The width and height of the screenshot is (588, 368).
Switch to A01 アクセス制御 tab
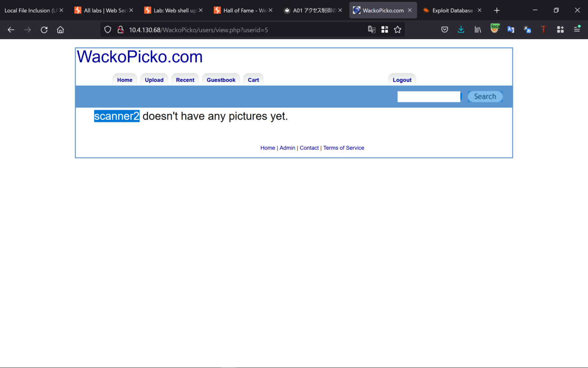[x=310, y=10]
